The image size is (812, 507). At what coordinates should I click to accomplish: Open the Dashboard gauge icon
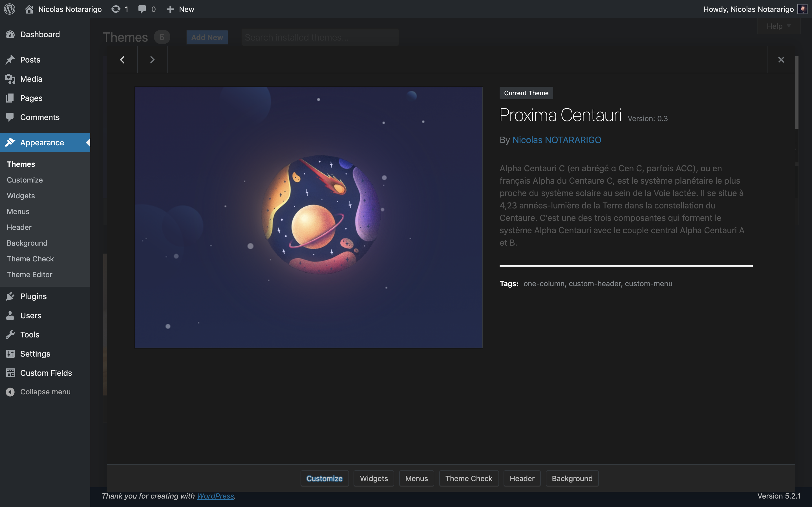(x=10, y=34)
